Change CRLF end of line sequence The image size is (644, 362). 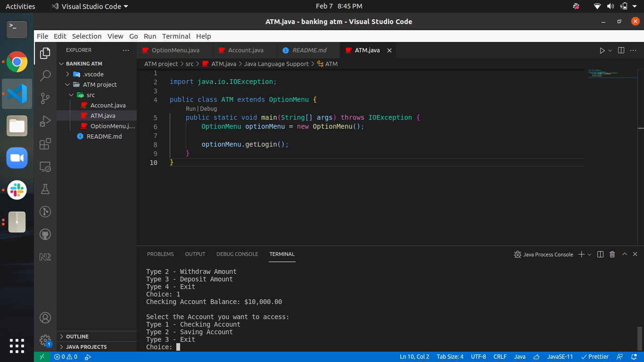click(x=500, y=357)
